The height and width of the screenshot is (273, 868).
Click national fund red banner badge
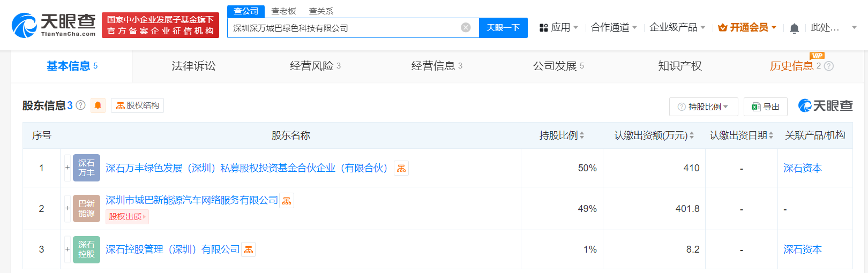pos(160,25)
